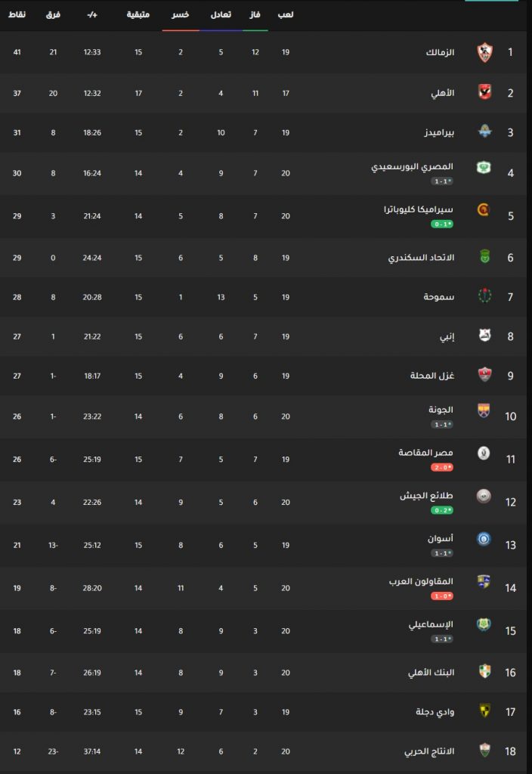Viewport: 532px width, 774px height.
Task: Open الزمالك team name link
Action: pos(440,52)
